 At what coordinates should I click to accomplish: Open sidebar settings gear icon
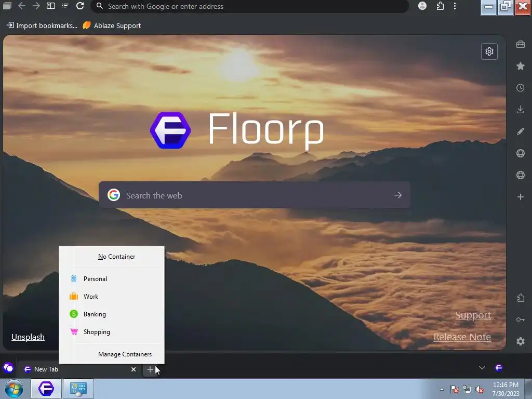click(x=521, y=341)
